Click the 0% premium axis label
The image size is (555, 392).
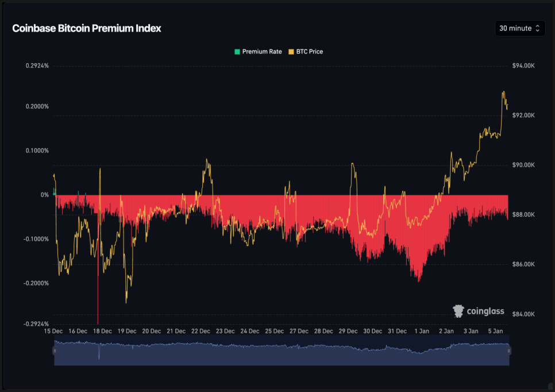tap(45, 195)
